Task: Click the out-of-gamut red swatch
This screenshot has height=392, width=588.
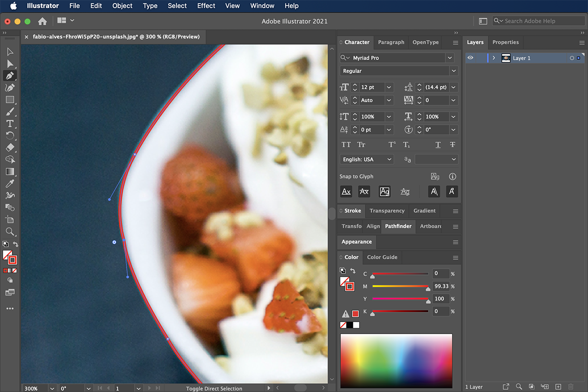Action: coord(355,314)
